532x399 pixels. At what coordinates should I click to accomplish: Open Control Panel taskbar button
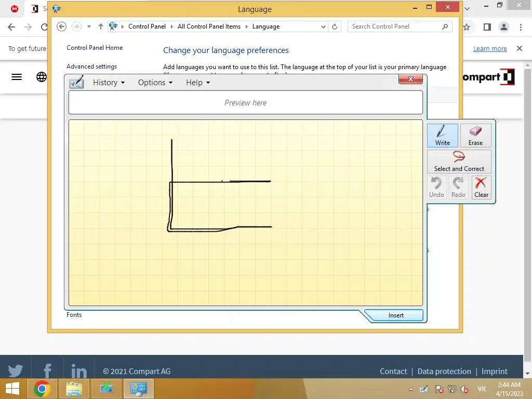coord(138,389)
